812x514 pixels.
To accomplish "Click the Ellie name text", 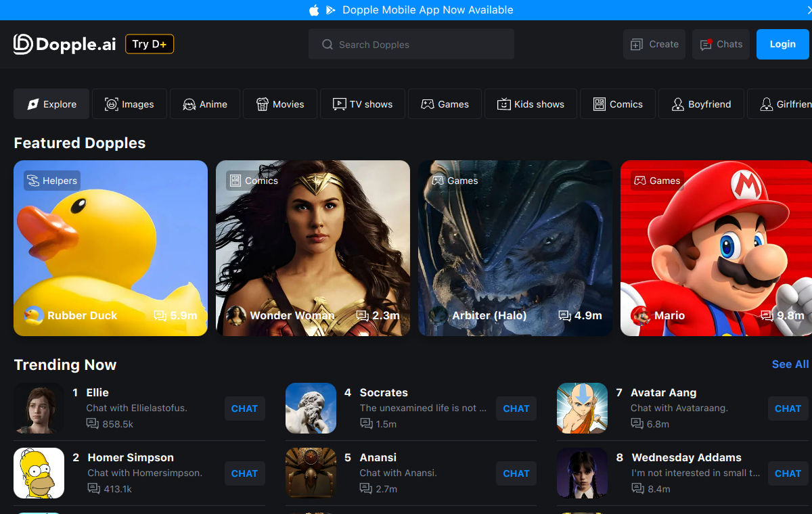I will (x=97, y=393).
